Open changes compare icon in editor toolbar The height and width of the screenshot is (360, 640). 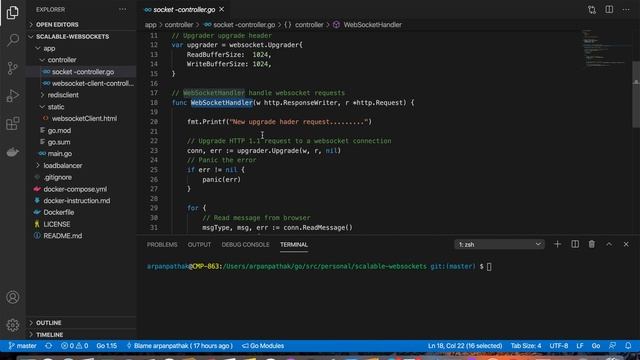coord(592,9)
